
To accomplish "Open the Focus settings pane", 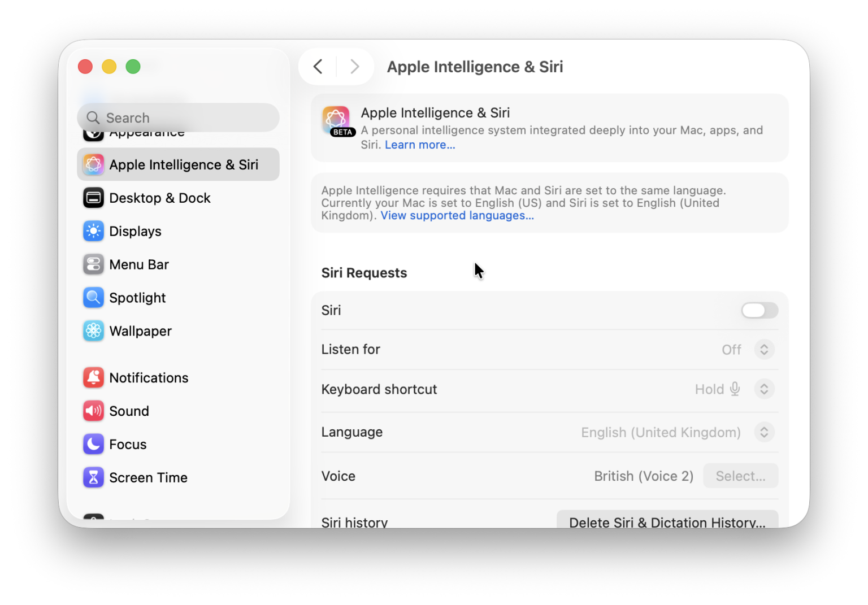I will coord(178,445).
